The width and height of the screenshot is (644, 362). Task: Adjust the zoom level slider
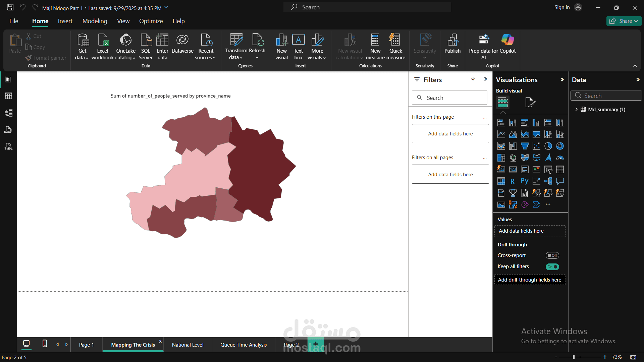574,357
